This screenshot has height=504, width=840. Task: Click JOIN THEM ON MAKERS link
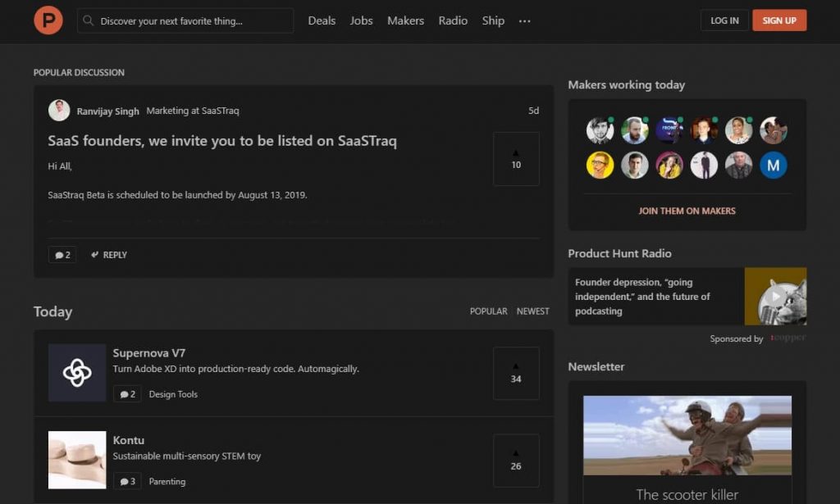pyautogui.click(x=687, y=211)
